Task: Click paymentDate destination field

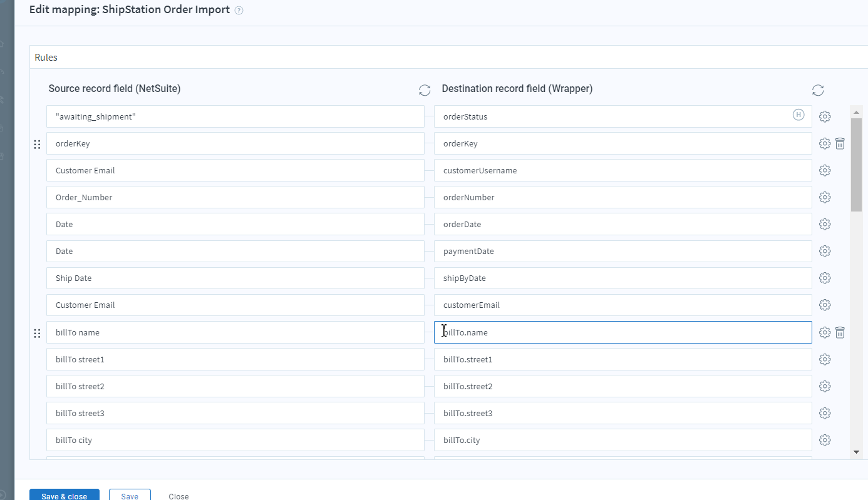Action: [x=623, y=251]
